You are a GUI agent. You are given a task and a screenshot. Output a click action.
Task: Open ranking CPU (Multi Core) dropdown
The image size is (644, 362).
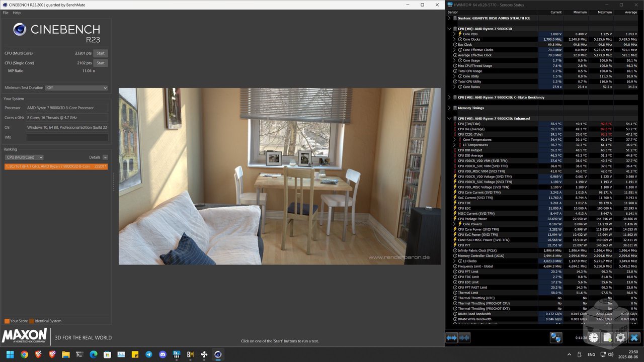coord(24,157)
